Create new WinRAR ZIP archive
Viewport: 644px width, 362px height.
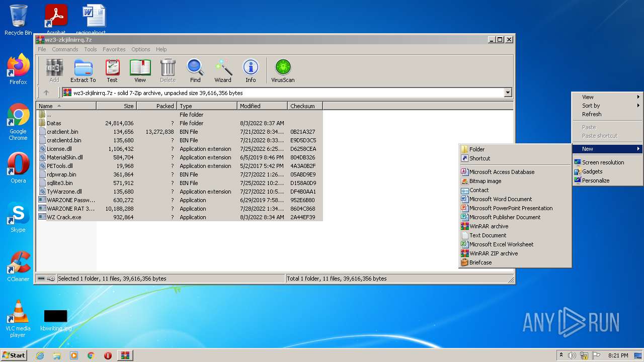click(x=515, y=253)
